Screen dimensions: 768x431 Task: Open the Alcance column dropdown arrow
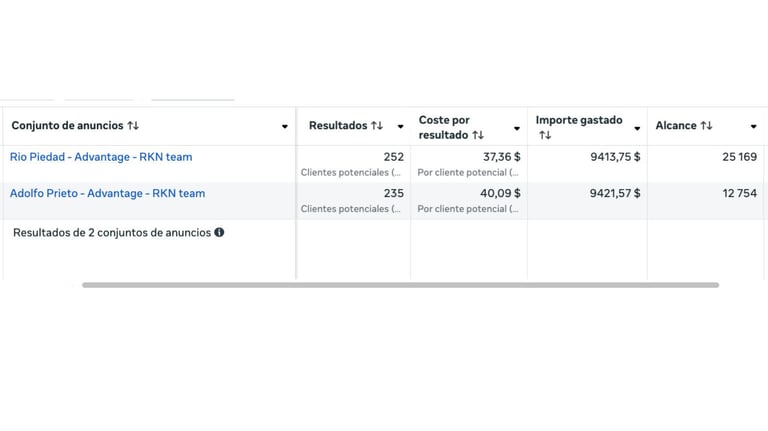coord(753,127)
